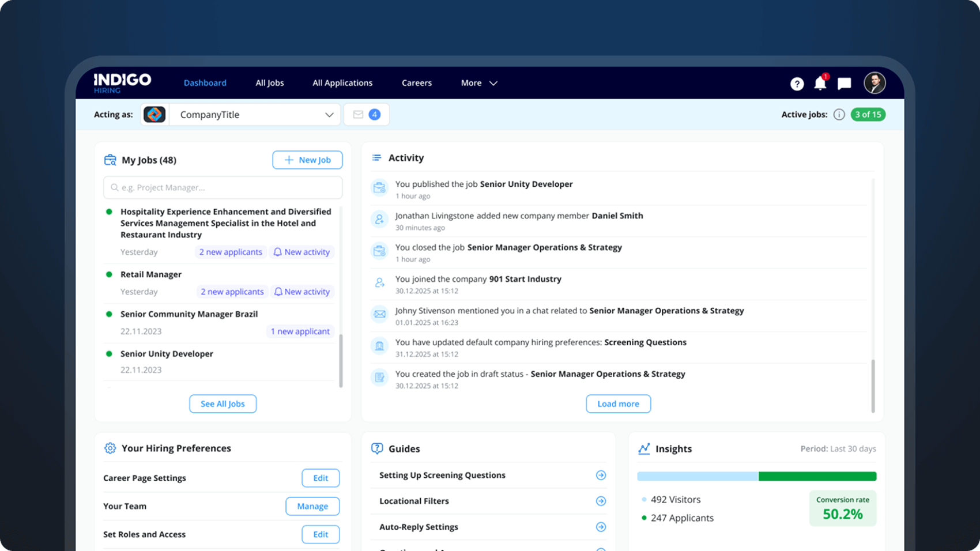Viewport: 980px width, 551px height.
Task: Click the New Job button
Action: [307, 160]
